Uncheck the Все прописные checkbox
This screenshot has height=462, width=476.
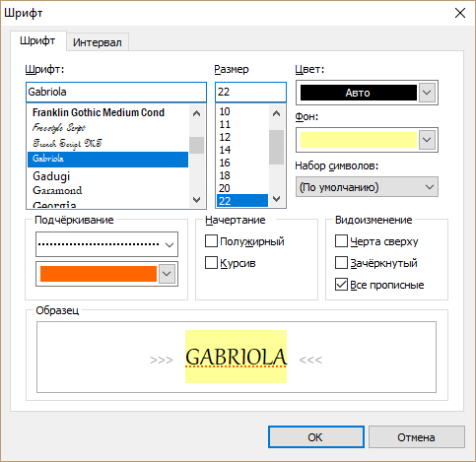[x=341, y=285]
